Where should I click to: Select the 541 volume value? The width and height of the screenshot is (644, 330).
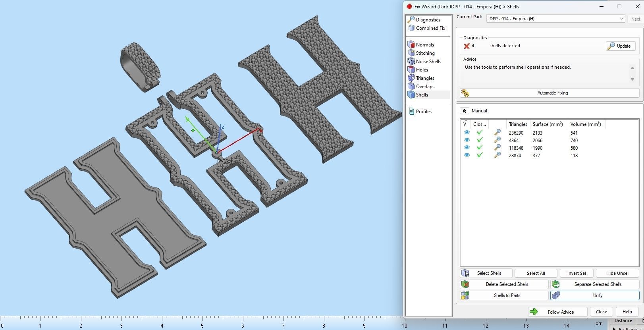574,133
